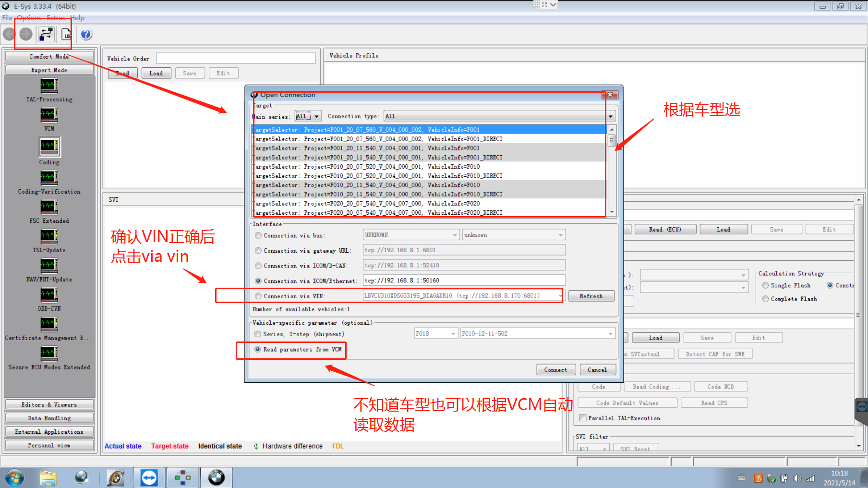Viewport: 868px width, 488px height.
Task: Open the OBD-CVN module icon
Action: coord(49,295)
